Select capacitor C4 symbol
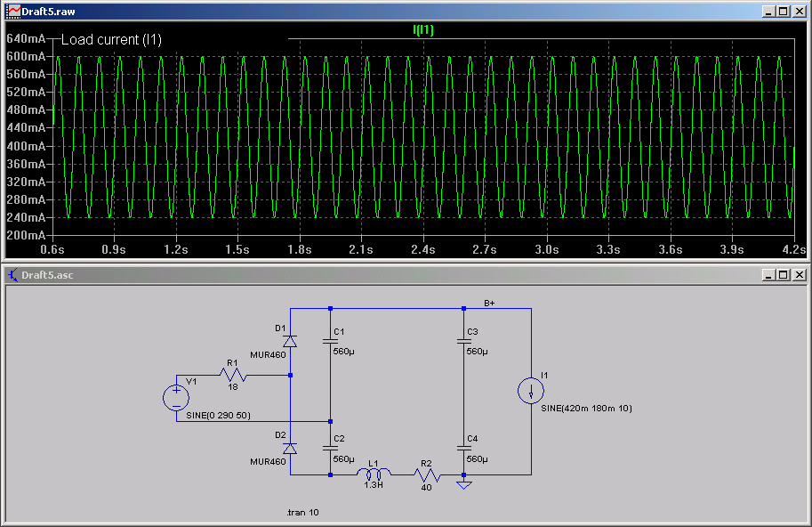Screen dimensions: 812x527 [464, 449]
